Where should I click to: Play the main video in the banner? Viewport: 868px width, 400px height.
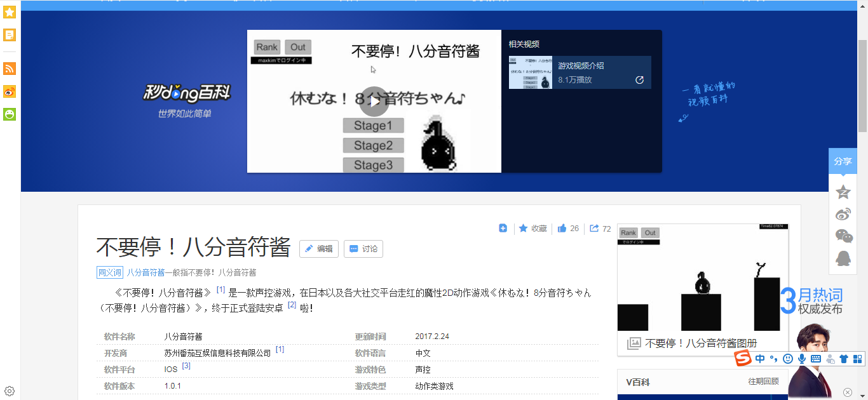(375, 101)
